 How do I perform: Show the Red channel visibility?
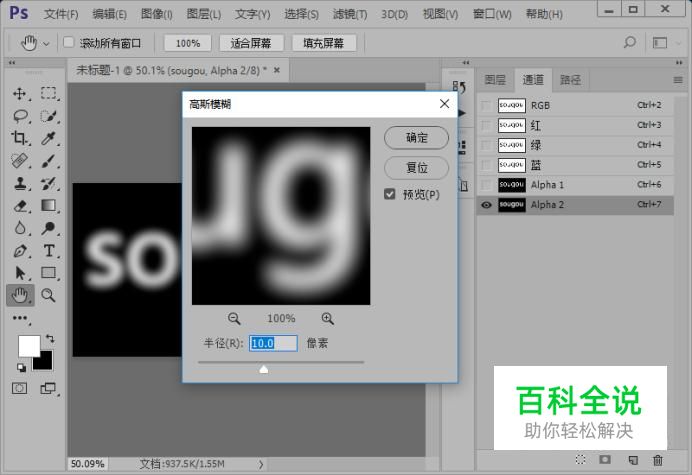pyautogui.click(x=486, y=125)
